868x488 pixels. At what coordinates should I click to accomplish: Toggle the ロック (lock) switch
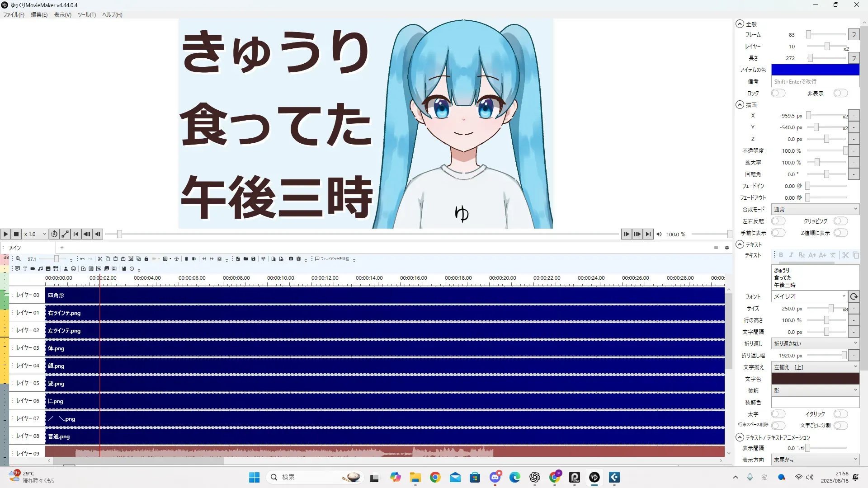778,93
